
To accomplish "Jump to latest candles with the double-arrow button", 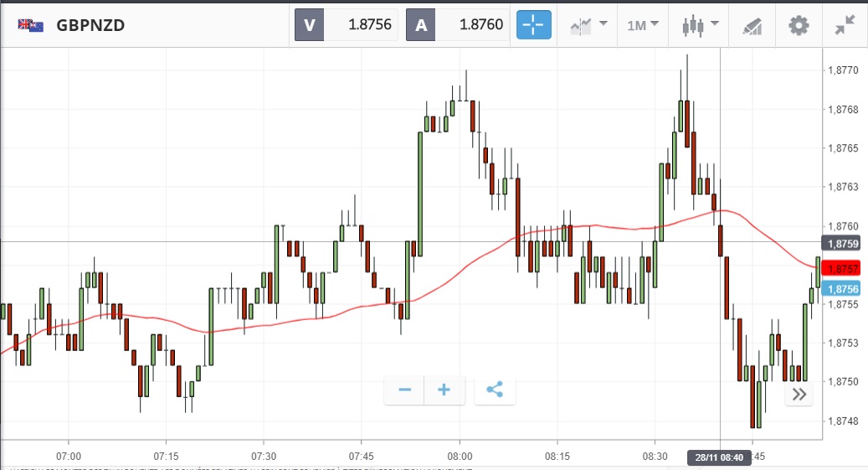I will tap(799, 395).
